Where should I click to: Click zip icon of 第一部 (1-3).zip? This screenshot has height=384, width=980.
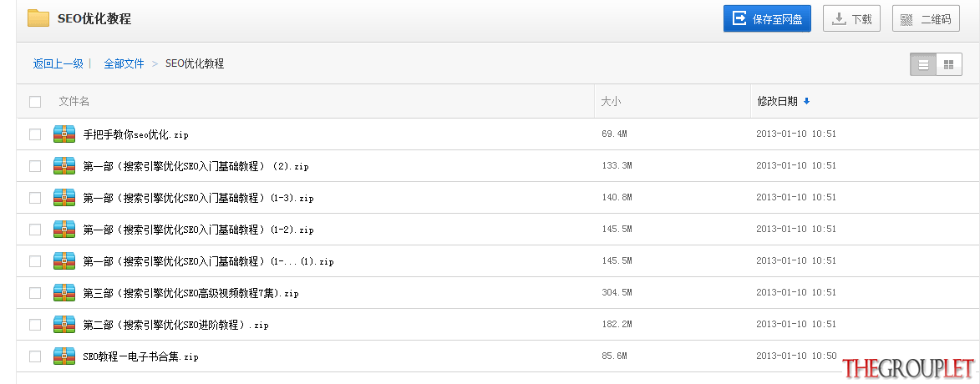coord(64,198)
